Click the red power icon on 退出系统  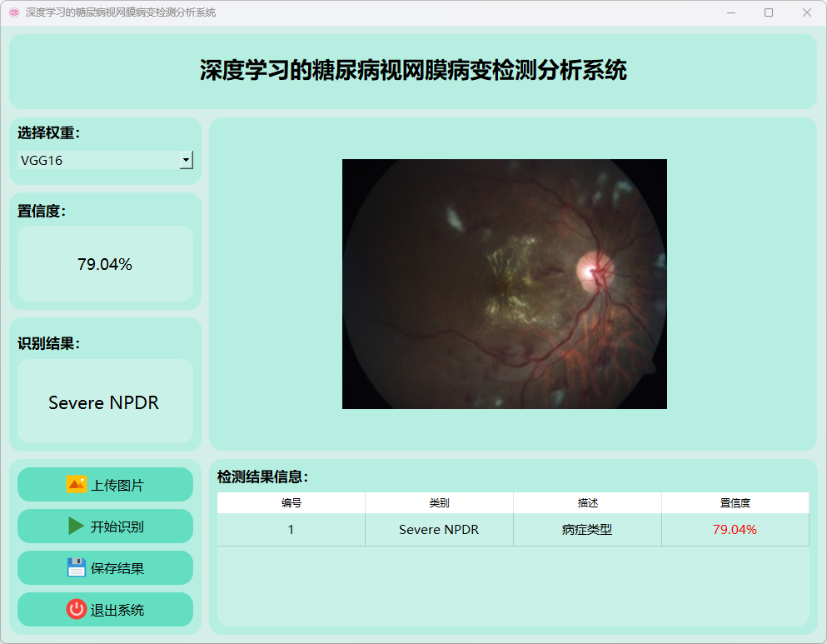(x=76, y=609)
